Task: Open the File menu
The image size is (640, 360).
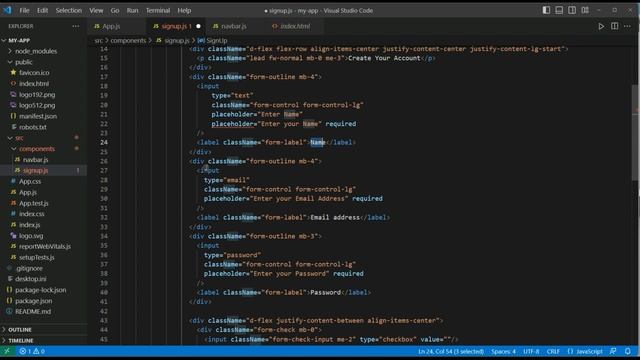Action: (x=24, y=11)
